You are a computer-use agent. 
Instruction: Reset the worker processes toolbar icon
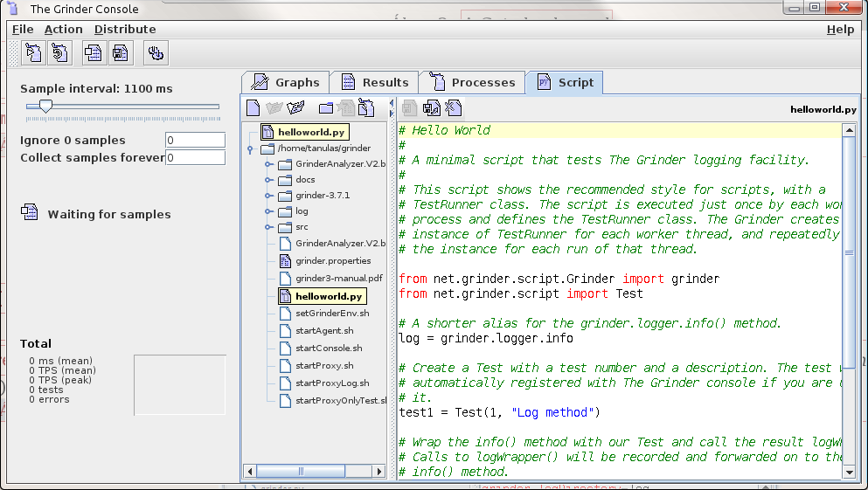59,53
